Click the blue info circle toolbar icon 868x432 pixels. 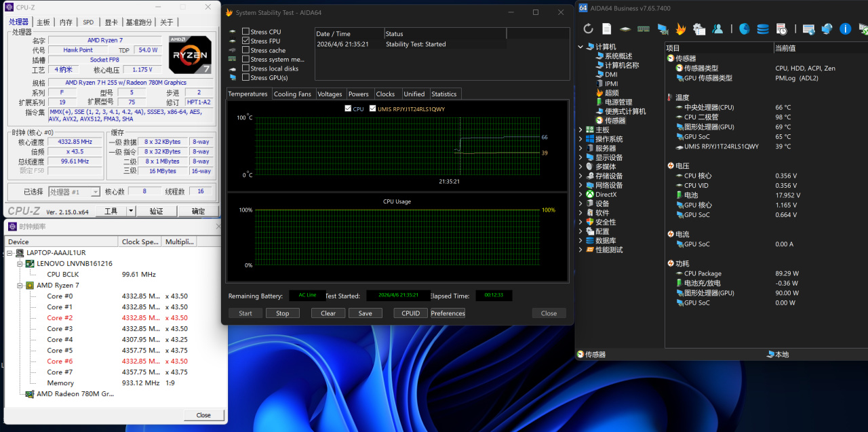(845, 28)
